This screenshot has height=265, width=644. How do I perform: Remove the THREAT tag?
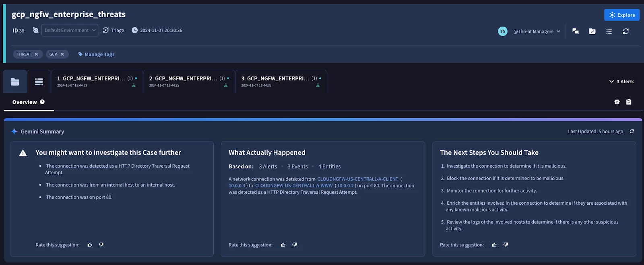(36, 54)
